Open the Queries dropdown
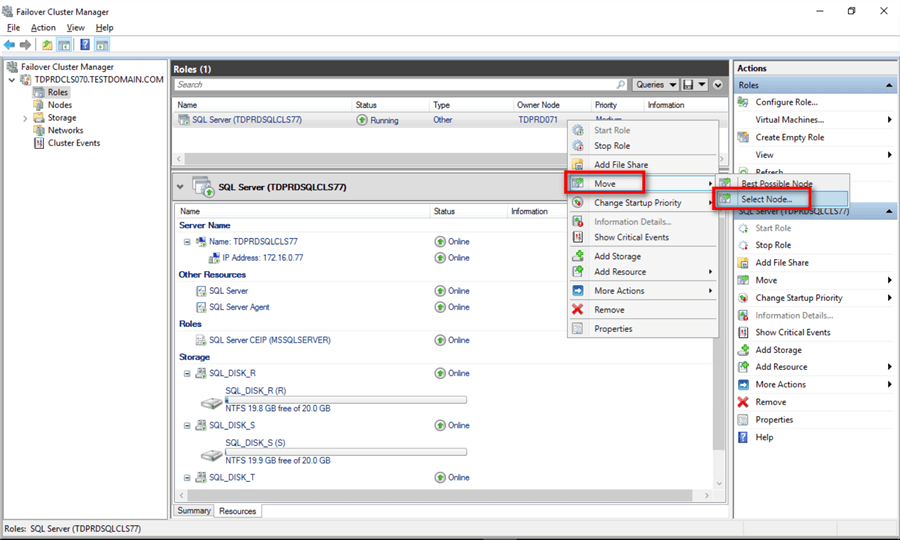Viewport: 900px width, 540px height. point(656,85)
